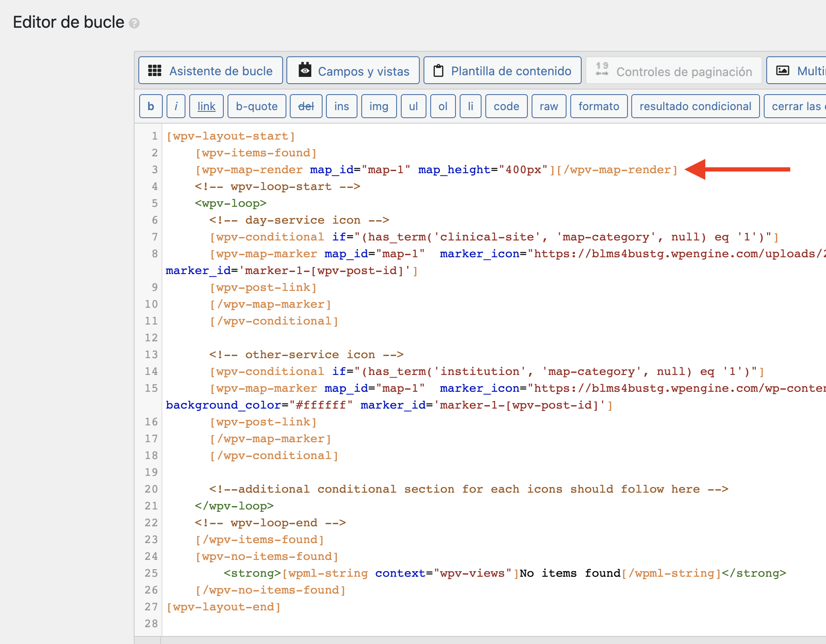This screenshot has width=826, height=644.
Task: Insert a code tag
Action: pos(506,106)
